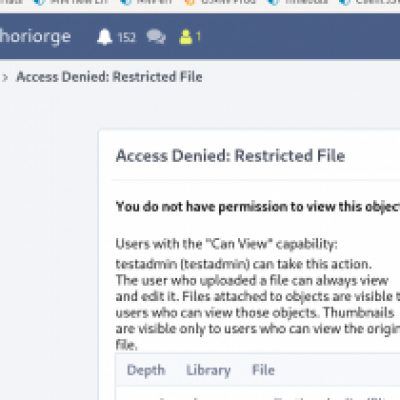The image size is (400, 400).
Task: Click the count 1 beside user icon
Action: tap(198, 36)
